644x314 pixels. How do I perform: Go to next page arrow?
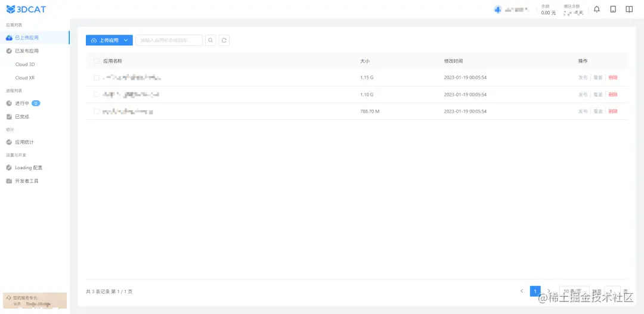(x=549, y=291)
